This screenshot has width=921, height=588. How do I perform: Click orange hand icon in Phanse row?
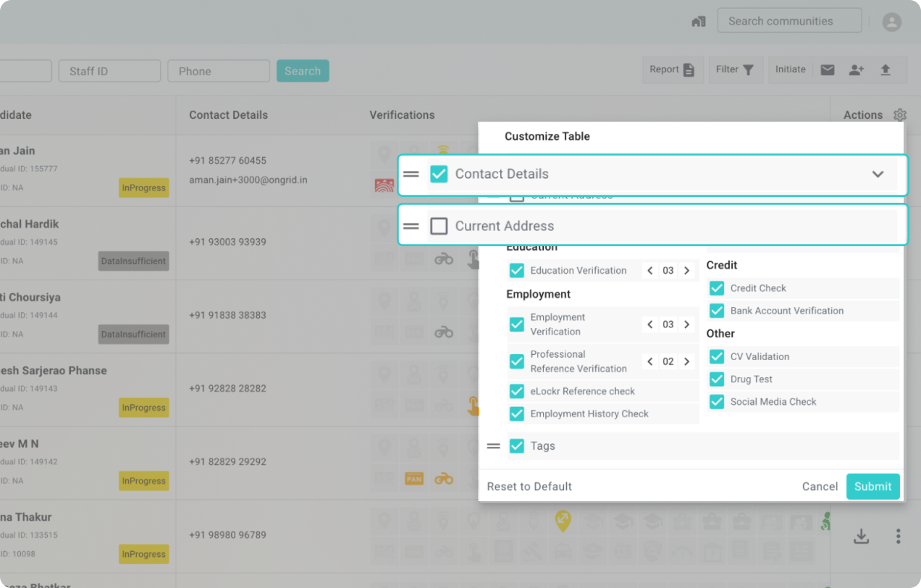473,406
